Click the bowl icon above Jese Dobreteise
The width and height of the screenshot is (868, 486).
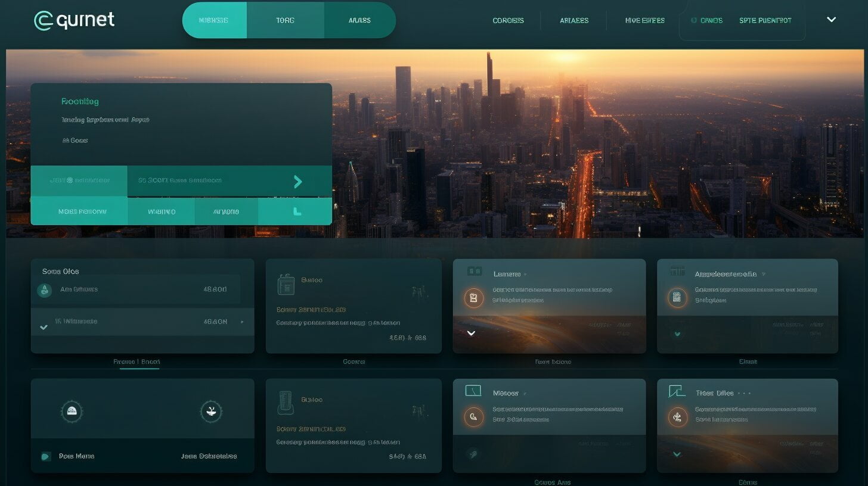(211, 411)
